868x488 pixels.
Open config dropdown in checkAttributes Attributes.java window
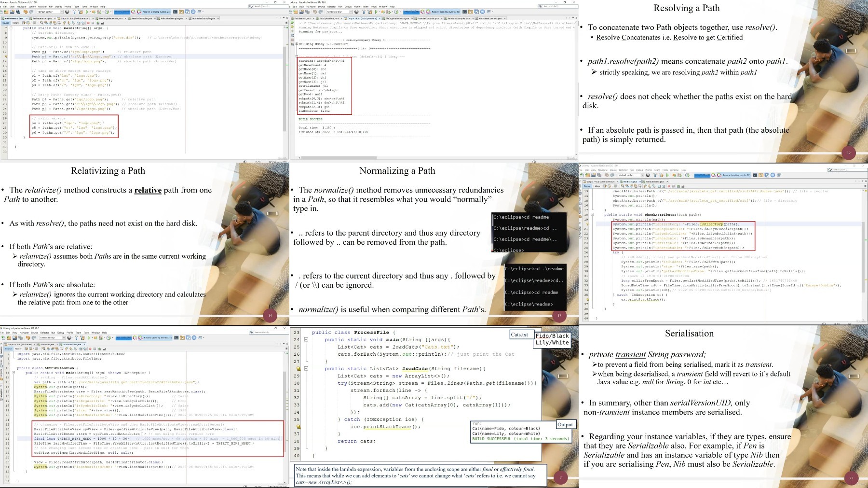point(631,175)
